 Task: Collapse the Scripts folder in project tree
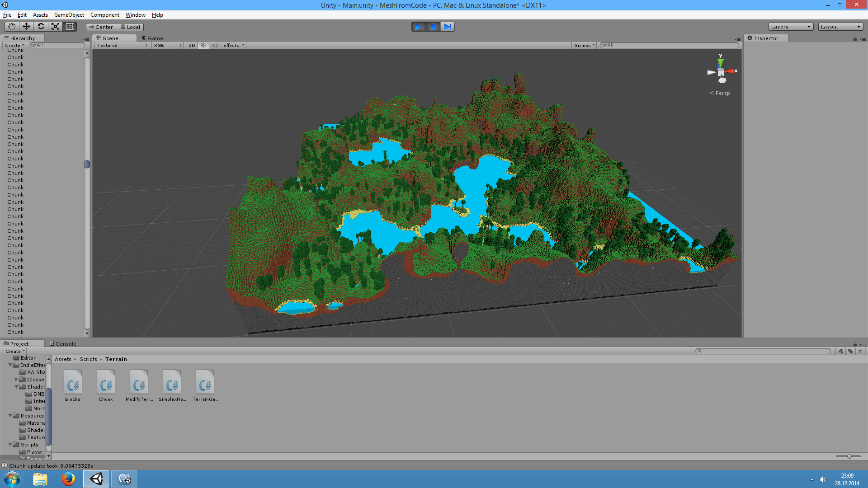point(10,445)
